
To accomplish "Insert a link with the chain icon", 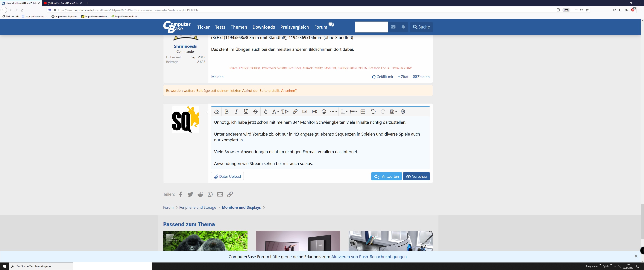I will coord(295,112).
